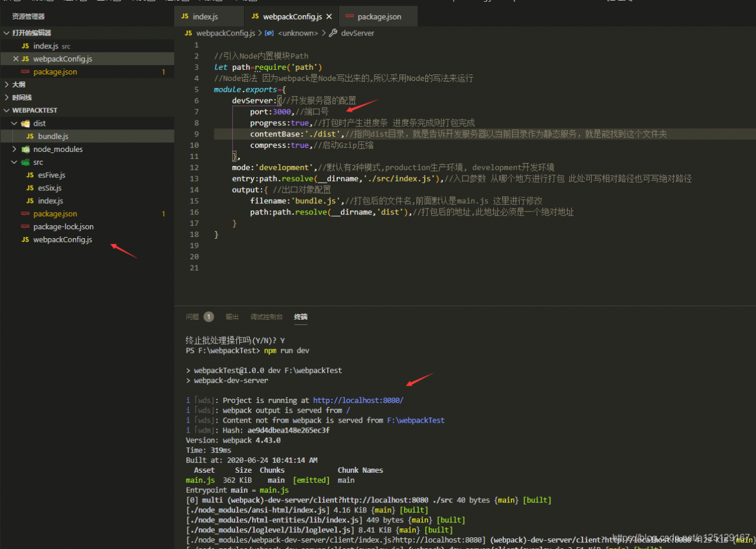
Task: Expand the 大纲 outline section
Action: [6, 85]
